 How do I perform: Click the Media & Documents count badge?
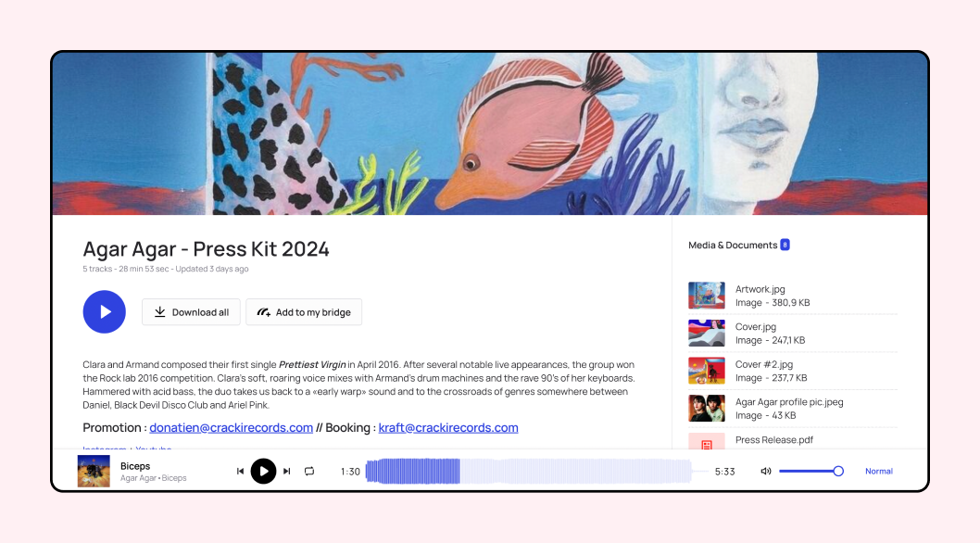785,246
